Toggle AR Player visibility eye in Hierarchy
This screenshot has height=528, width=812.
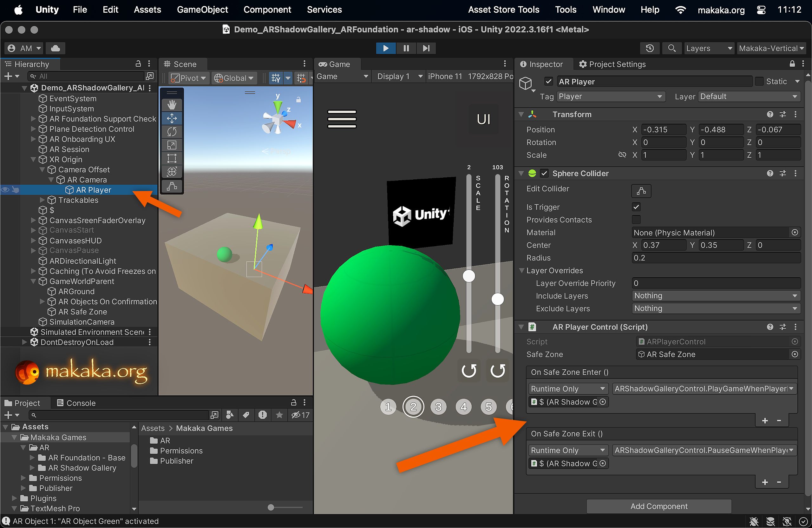click(5, 190)
